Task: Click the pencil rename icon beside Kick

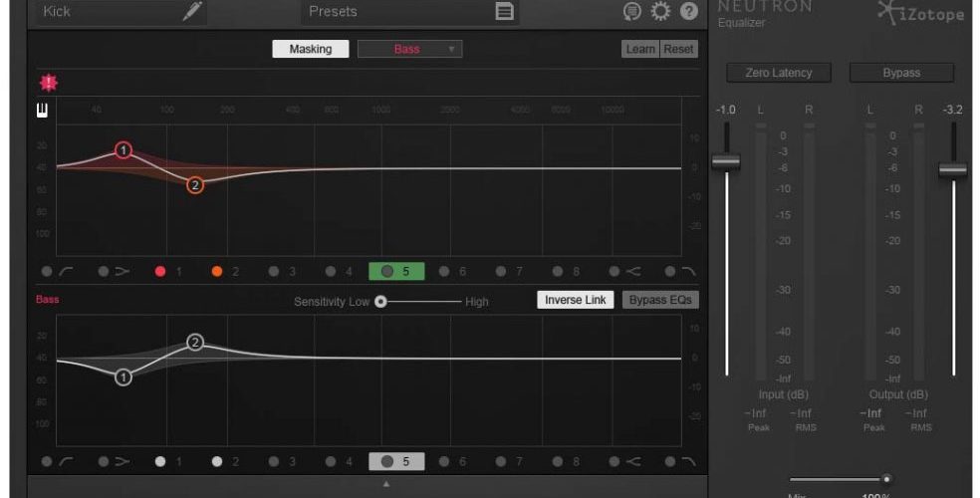Action: (x=192, y=11)
